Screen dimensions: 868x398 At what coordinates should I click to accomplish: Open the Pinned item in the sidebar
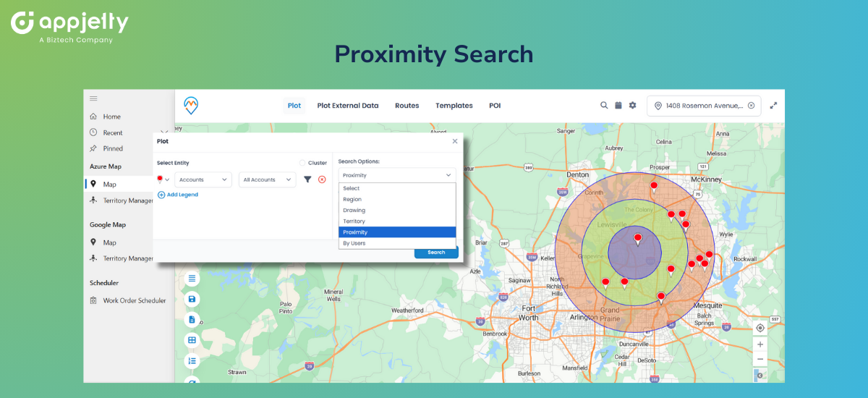[x=106, y=148]
